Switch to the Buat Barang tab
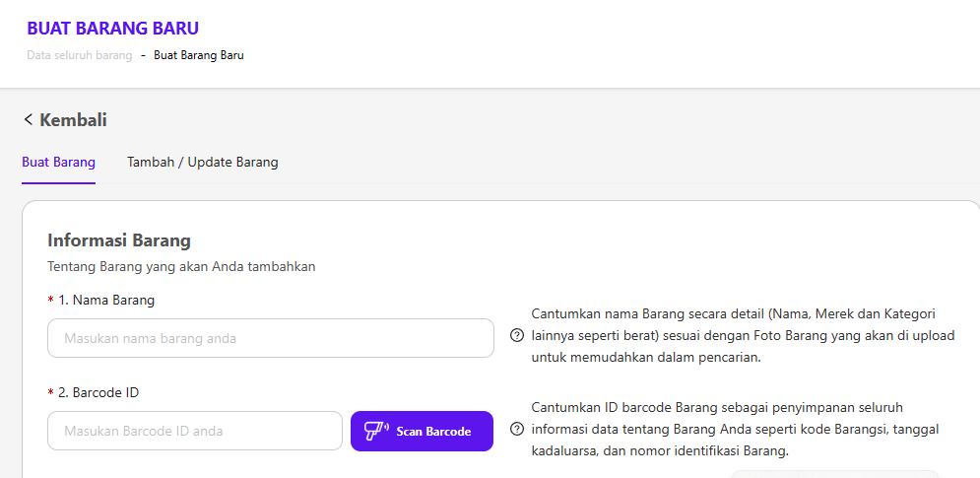 coord(58,163)
